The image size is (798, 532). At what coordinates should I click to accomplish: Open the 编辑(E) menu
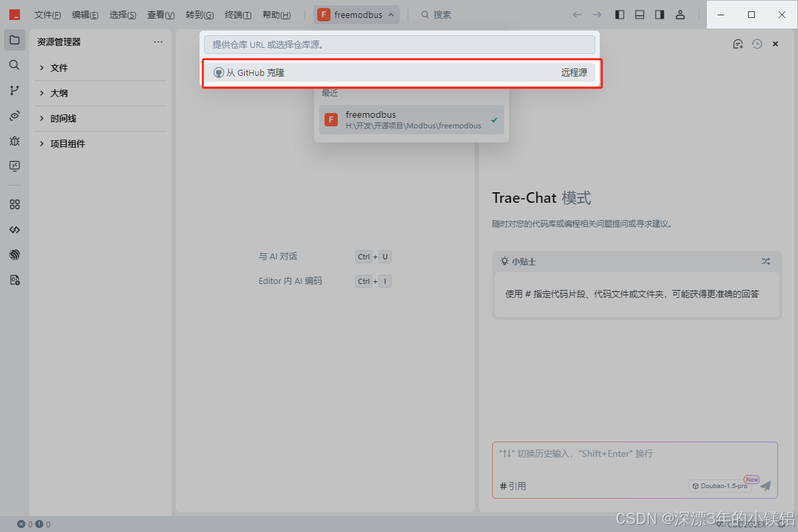click(85, 15)
